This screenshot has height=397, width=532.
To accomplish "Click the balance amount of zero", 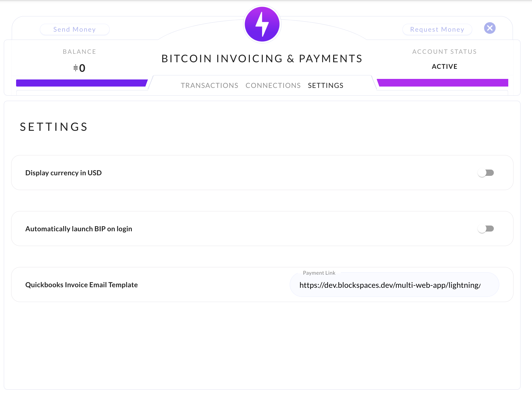I will pyautogui.click(x=82, y=68).
